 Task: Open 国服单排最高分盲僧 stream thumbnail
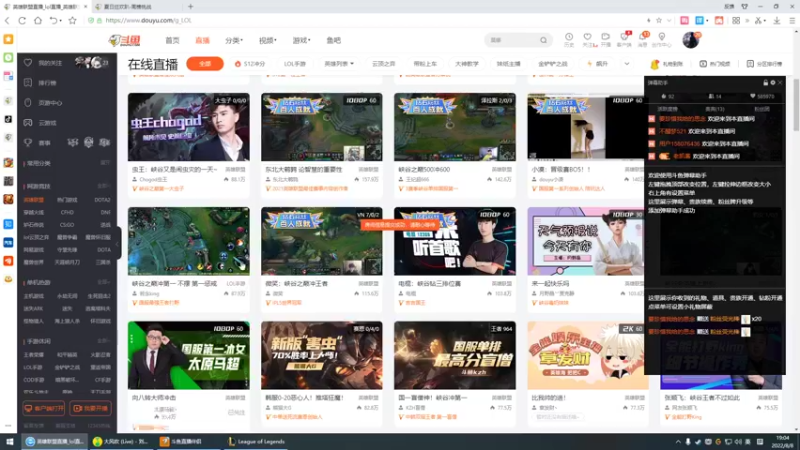click(x=455, y=355)
